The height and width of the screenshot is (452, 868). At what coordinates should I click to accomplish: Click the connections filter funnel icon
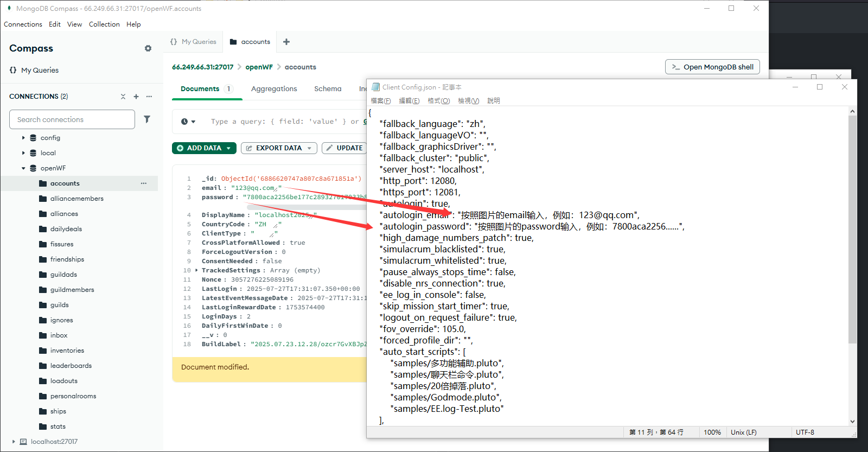tap(147, 119)
